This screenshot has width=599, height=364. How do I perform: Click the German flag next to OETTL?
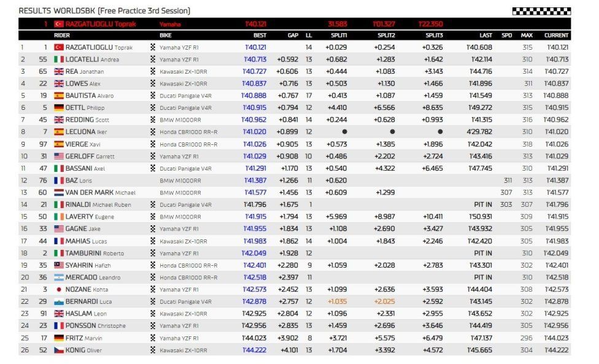click(59, 107)
